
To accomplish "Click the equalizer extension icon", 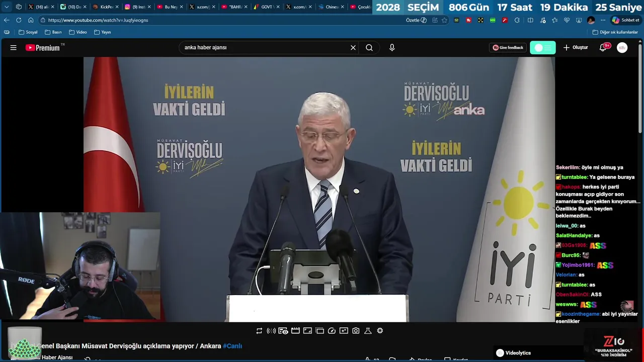I will (456, 20).
